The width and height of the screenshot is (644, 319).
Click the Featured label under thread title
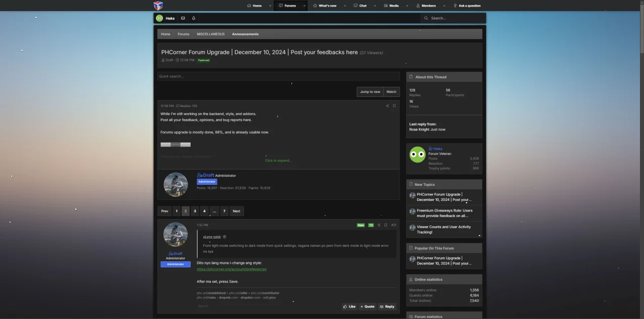tap(204, 60)
